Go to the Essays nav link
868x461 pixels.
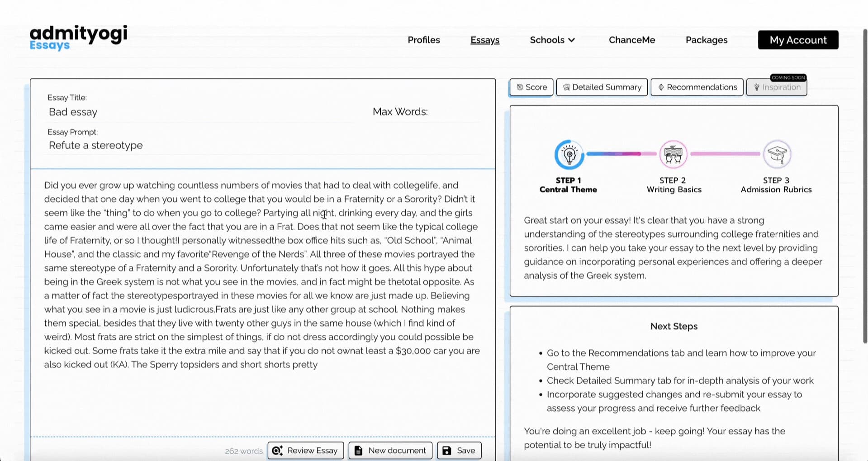(x=485, y=40)
